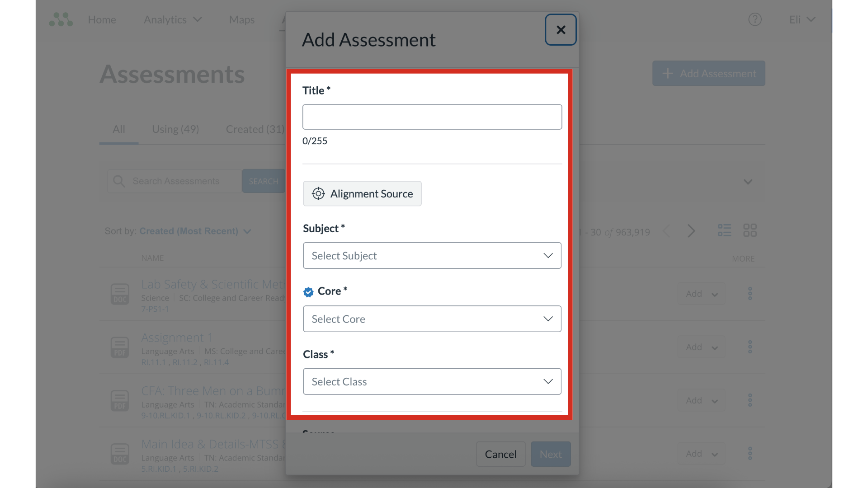Screen dimensions: 868x488
Task: Open more options for Assignment 1 row
Action: tap(750, 347)
